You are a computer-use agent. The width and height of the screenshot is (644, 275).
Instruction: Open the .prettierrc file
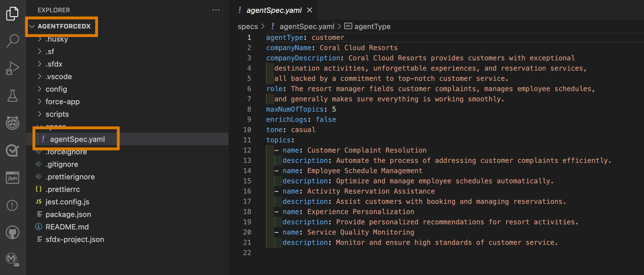pyautogui.click(x=127, y=189)
